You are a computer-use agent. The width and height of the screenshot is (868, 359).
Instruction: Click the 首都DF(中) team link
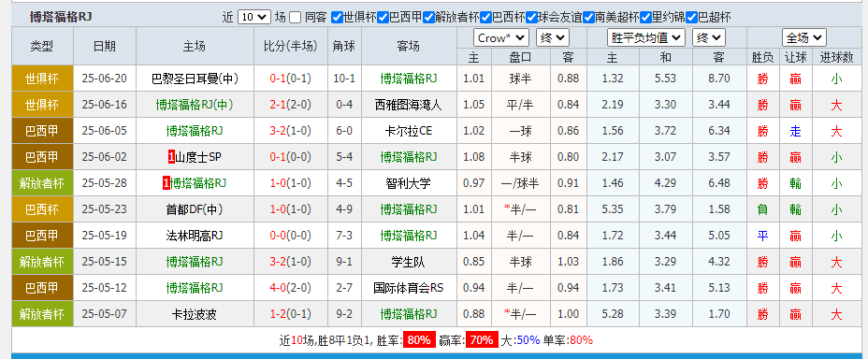coord(195,209)
